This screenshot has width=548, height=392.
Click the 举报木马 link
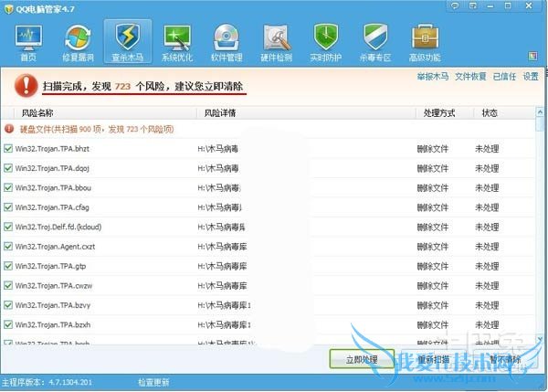coord(432,76)
